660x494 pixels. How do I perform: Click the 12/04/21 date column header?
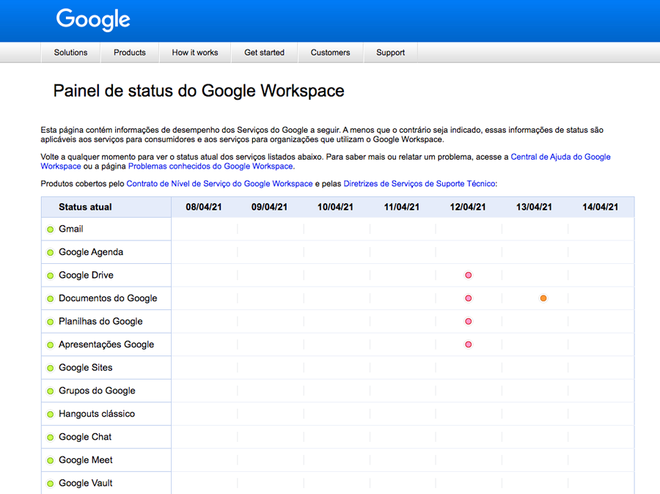[x=468, y=207]
